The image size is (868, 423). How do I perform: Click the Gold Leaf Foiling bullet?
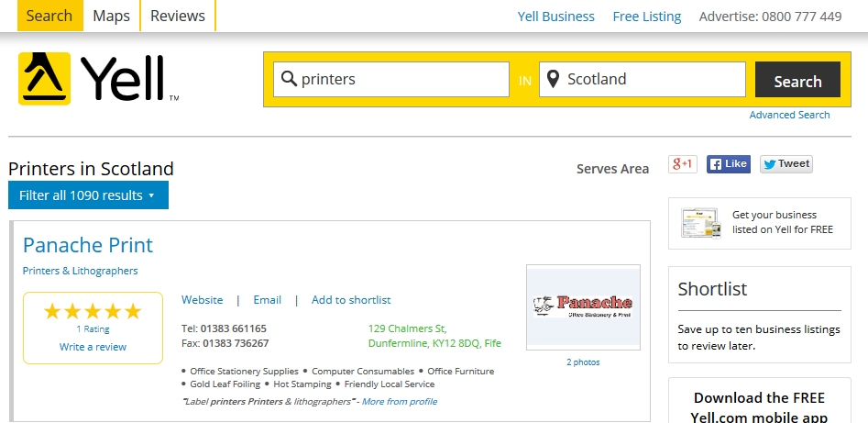point(225,384)
